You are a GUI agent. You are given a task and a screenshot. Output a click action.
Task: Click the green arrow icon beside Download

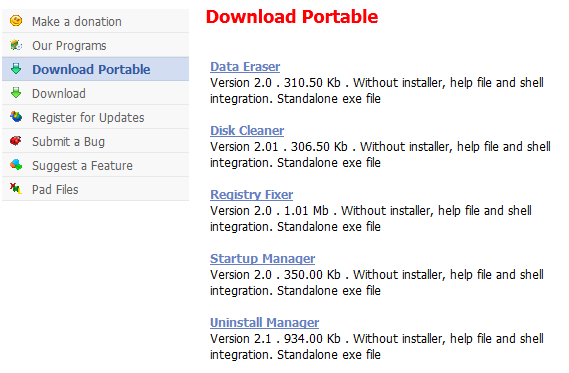click(x=16, y=93)
